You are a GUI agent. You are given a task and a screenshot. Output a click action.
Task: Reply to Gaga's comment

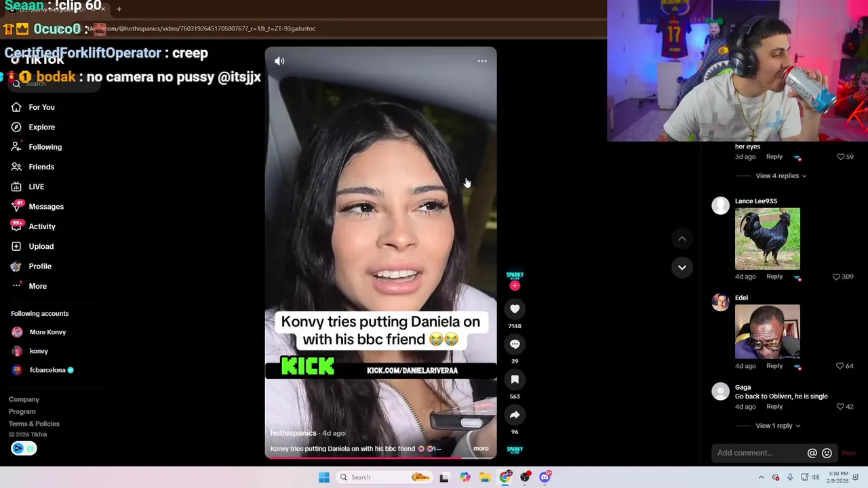(x=774, y=407)
